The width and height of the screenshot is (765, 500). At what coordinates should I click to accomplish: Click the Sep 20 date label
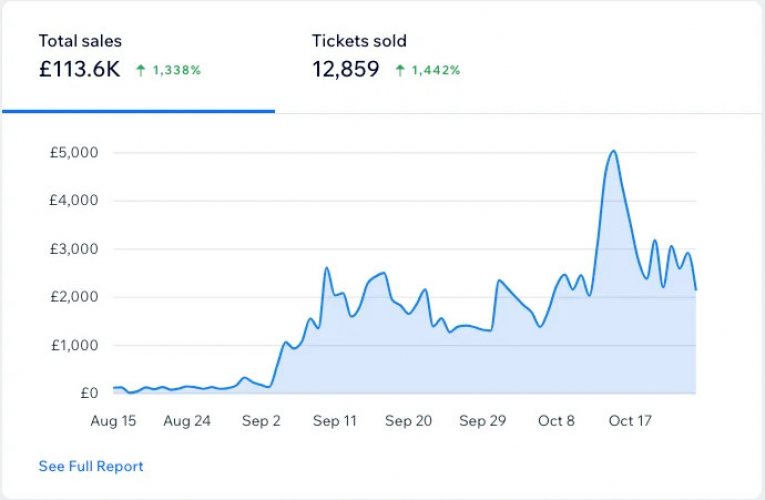pyautogui.click(x=408, y=421)
